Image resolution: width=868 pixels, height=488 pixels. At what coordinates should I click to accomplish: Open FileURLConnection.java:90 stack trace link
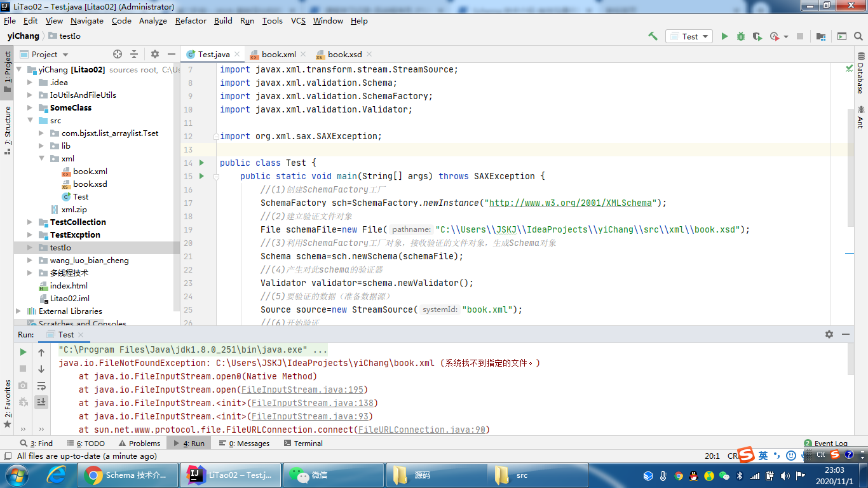click(422, 430)
